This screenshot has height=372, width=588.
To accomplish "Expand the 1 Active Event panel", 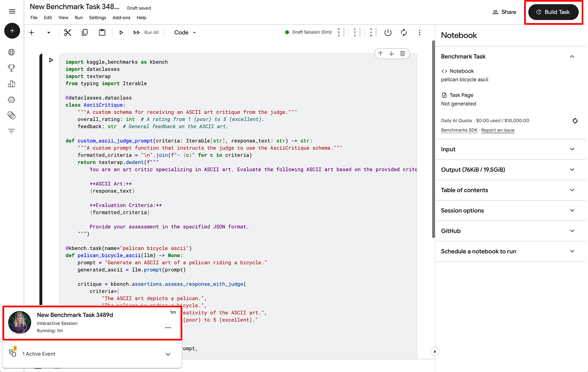I will [x=168, y=354].
